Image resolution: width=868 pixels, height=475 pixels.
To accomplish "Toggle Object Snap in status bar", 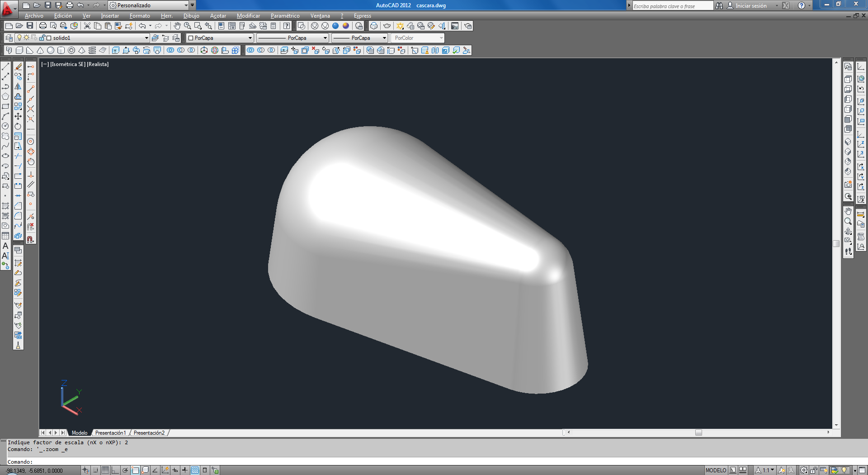I will click(x=135, y=470).
